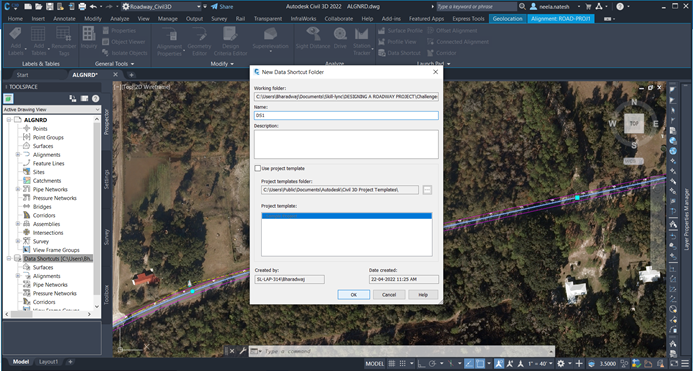This screenshot has height=371, width=693.
Task: Click the Undo arrow icon
Action: click(x=93, y=7)
